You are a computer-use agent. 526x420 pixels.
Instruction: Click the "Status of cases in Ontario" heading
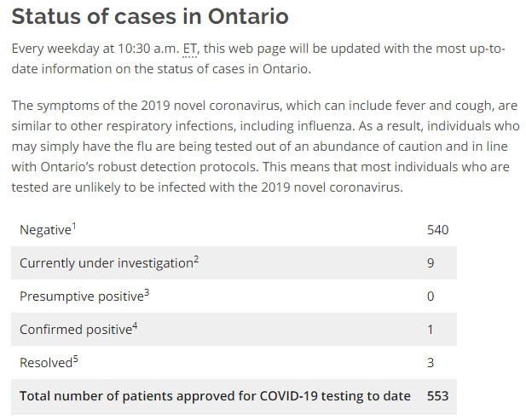[x=150, y=16]
